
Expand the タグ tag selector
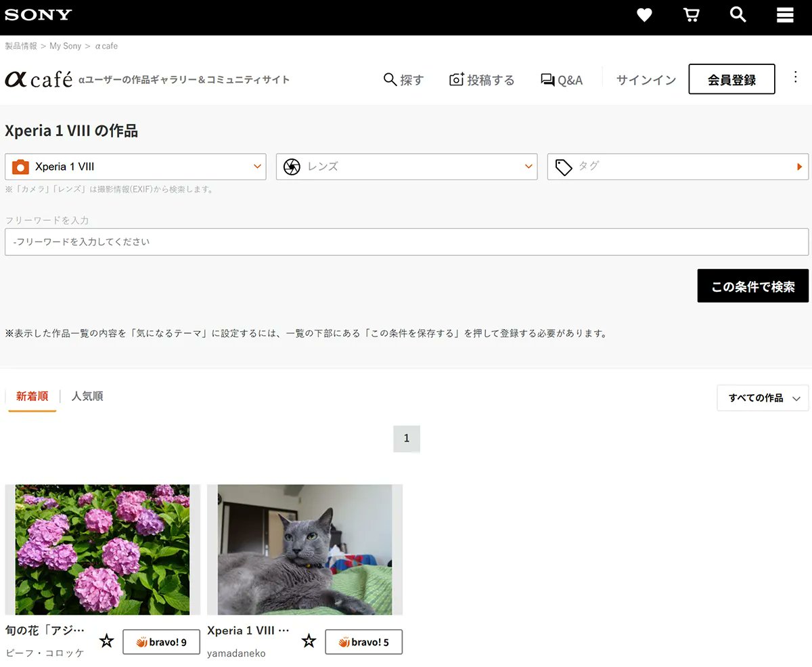(678, 167)
